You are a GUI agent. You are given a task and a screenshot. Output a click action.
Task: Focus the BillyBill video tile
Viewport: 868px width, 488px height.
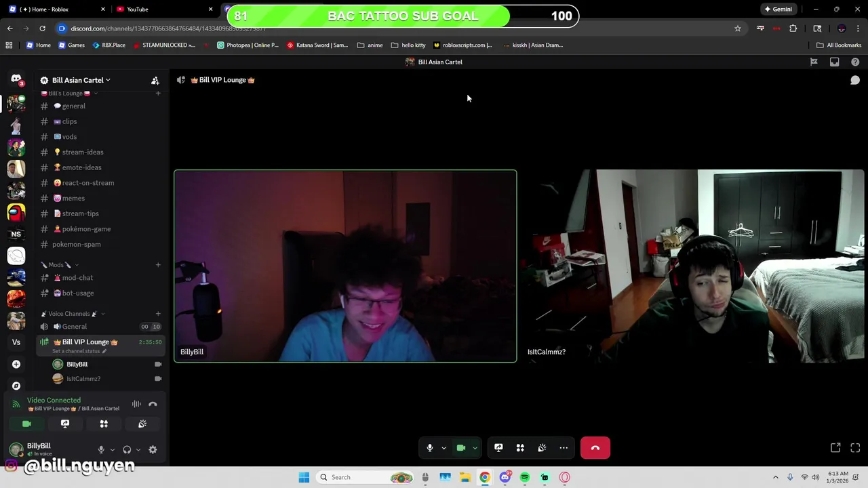pos(345,266)
